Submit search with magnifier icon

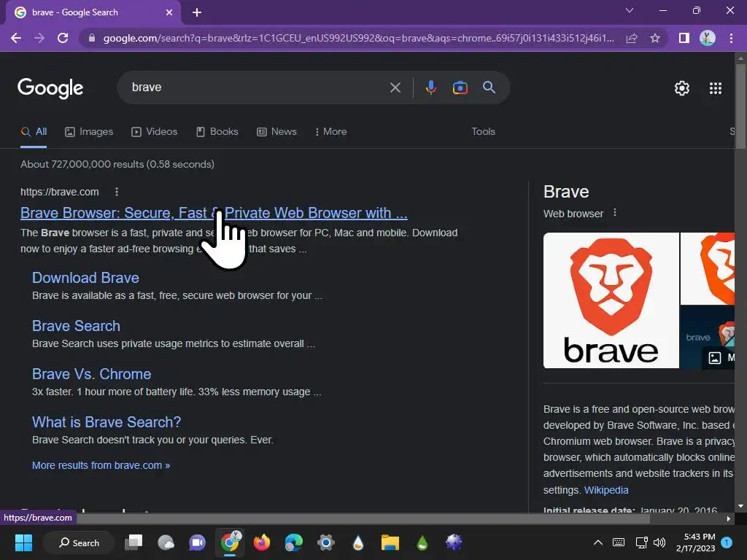pos(489,87)
